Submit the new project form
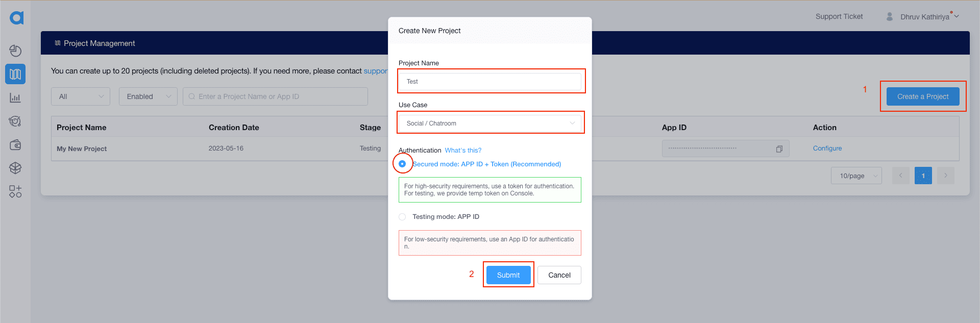980x323 pixels. 508,275
